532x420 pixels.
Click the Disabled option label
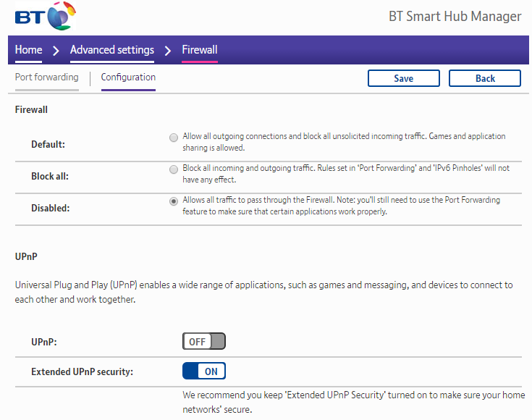point(50,208)
